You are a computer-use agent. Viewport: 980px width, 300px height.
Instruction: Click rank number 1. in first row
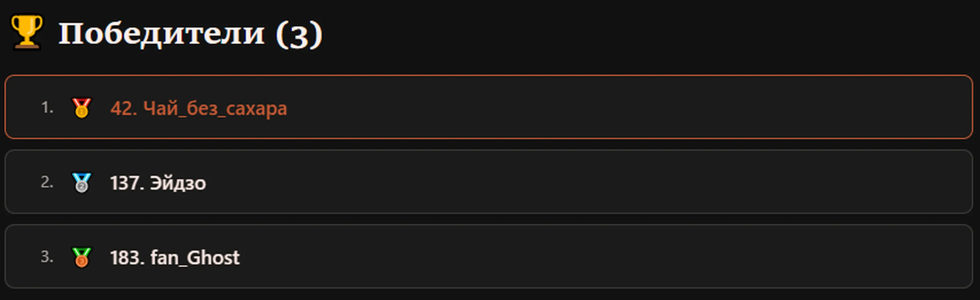pos(47,107)
